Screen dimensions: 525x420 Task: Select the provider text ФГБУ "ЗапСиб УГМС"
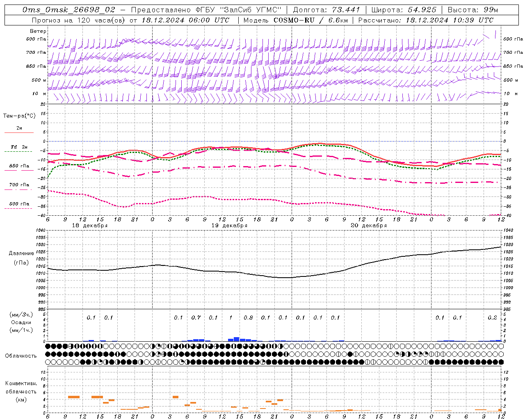pos(239,10)
